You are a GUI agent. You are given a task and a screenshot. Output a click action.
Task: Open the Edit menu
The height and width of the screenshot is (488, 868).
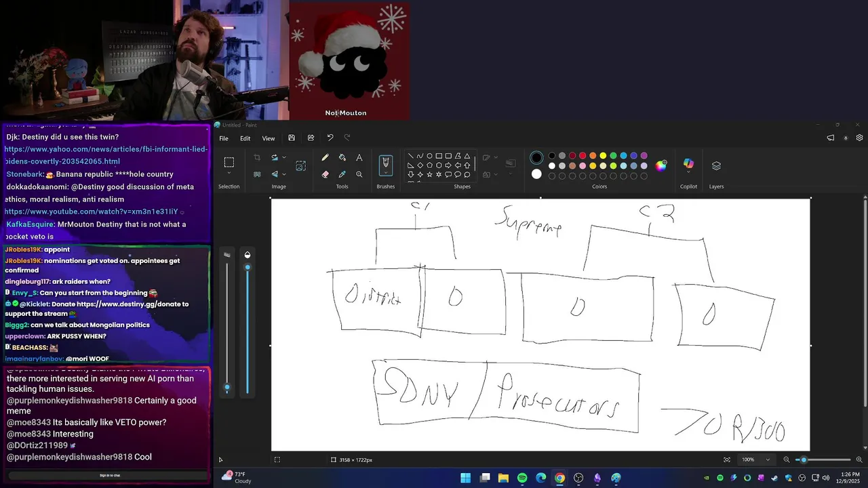point(245,138)
